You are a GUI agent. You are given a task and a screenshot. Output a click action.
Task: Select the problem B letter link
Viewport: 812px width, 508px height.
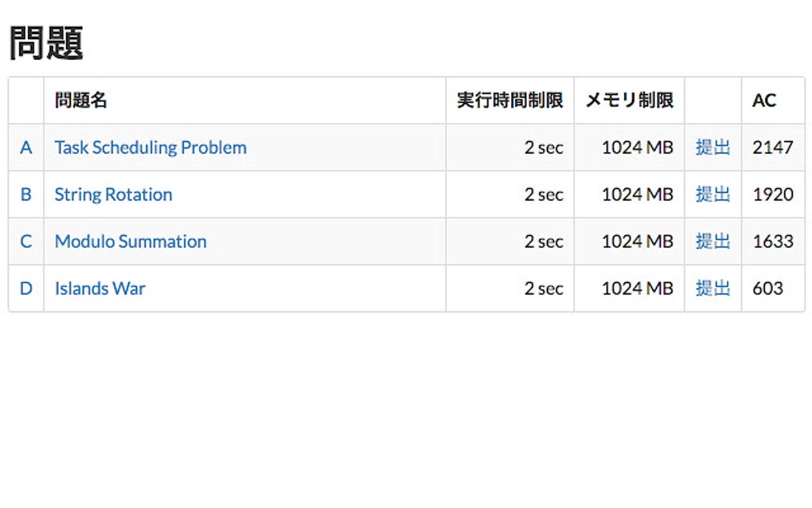pos(26,194)
